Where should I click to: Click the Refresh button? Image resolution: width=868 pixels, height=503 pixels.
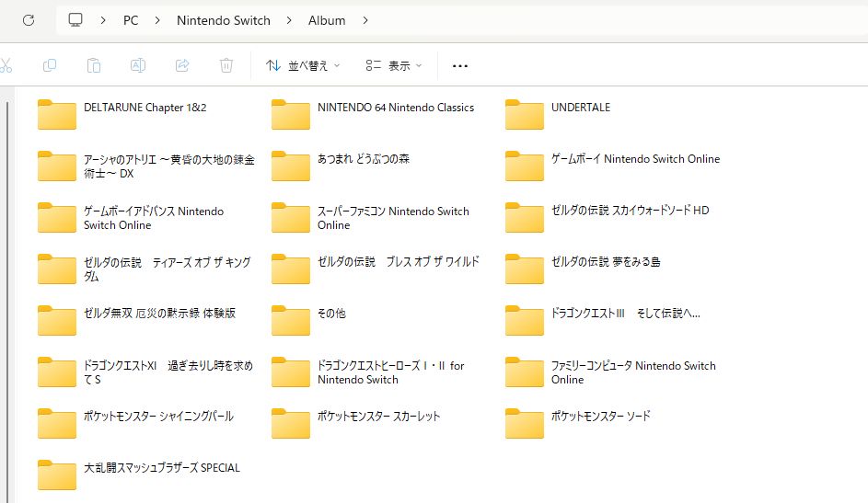click(29, 20)
